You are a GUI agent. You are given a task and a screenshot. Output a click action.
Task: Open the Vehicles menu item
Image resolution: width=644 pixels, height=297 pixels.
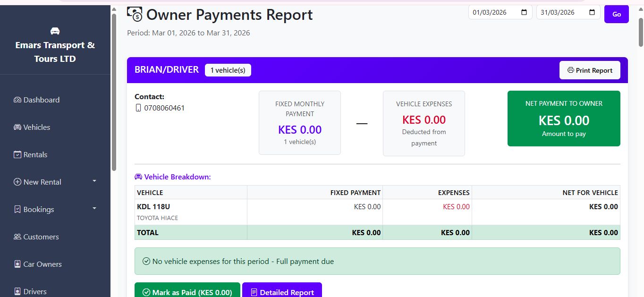click(37, 127)
